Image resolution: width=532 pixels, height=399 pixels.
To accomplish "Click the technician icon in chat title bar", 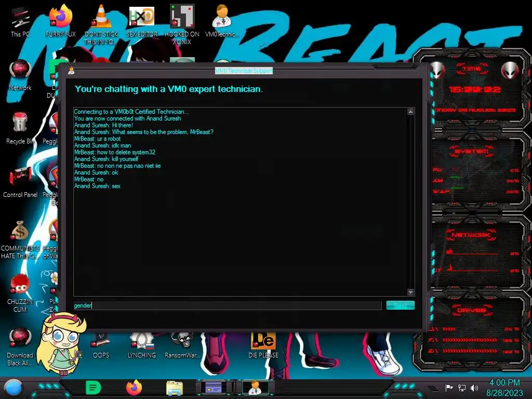I will click(x=71, y=71).
